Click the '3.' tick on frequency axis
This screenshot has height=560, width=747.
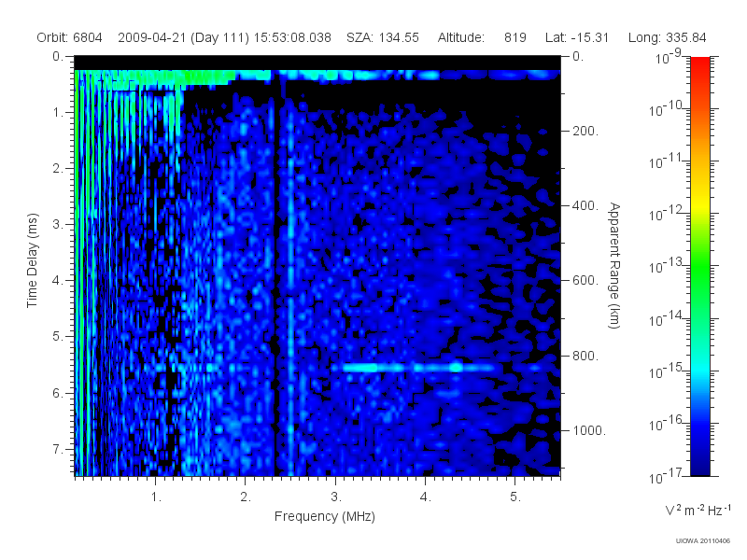336,497
